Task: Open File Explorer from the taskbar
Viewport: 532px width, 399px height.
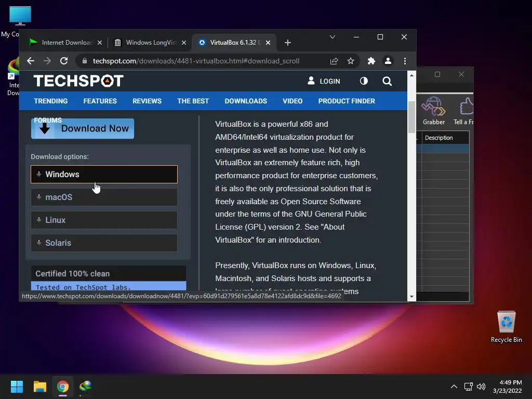Action: [39, 387]
